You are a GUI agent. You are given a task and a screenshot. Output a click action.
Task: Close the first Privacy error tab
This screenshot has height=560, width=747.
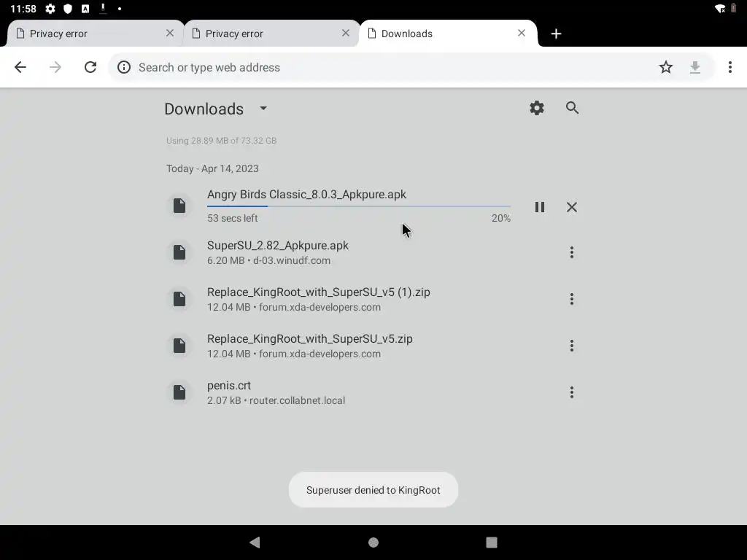170,33
